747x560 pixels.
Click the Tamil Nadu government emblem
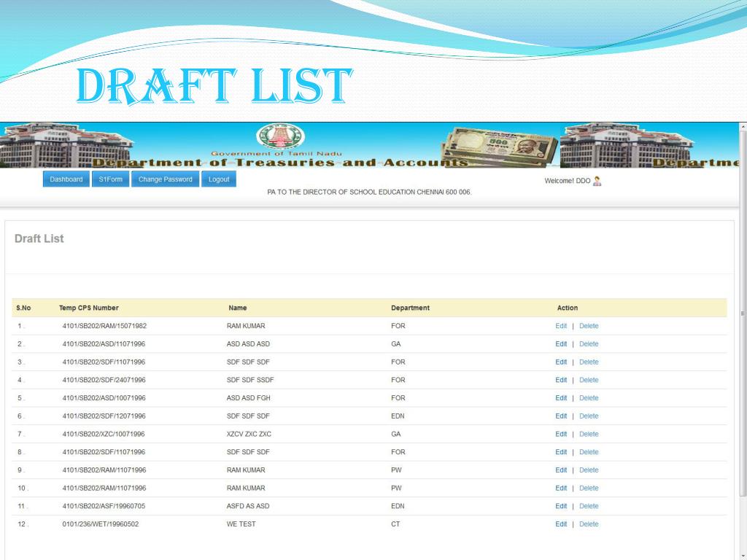280,136
